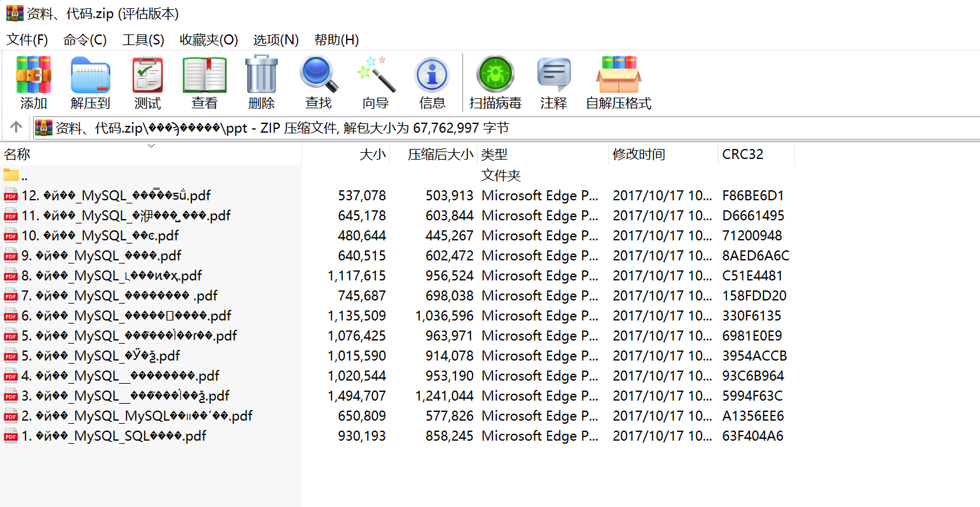Select file '1. ..._MySQL_SQL....pdf'

(114, 436)
